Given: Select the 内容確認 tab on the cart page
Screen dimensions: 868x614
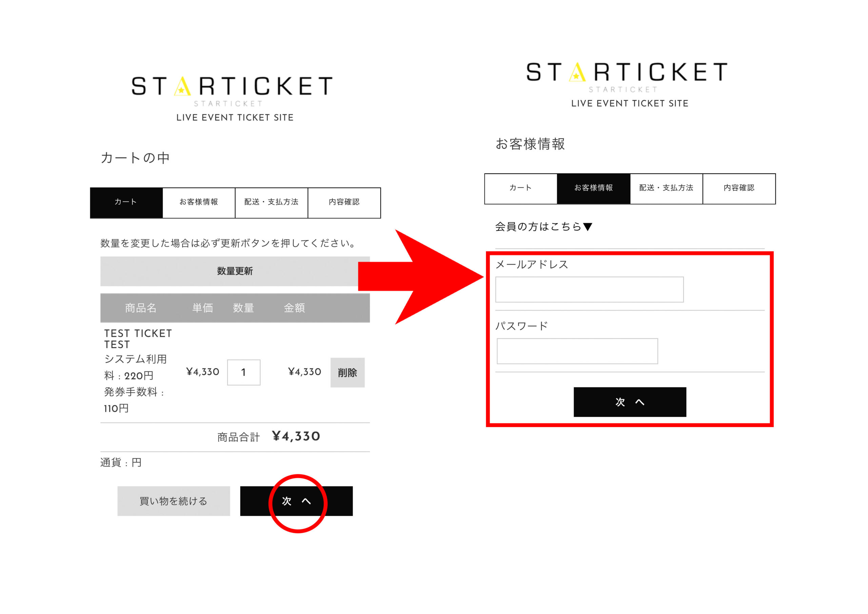Looking at the screenshot, I should point(344,203).
